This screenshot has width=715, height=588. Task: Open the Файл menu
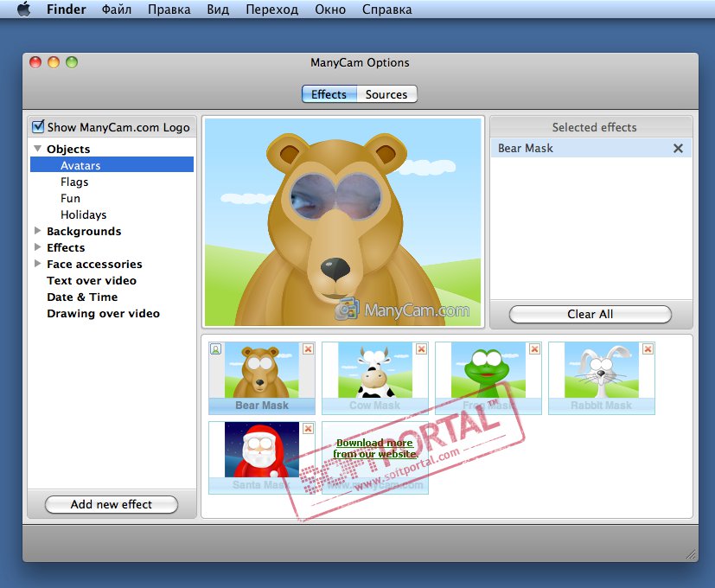point(117,10)
